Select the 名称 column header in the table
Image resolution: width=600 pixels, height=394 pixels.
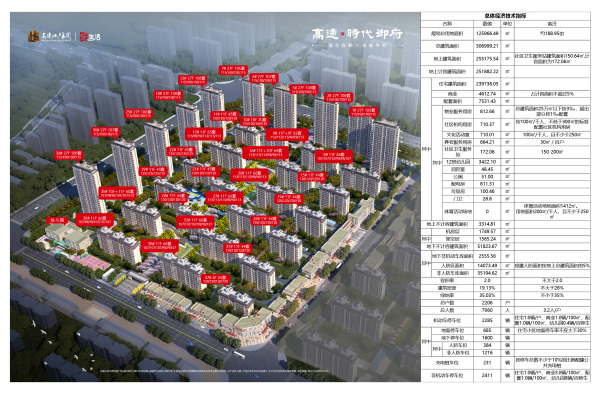click(447, 24)
